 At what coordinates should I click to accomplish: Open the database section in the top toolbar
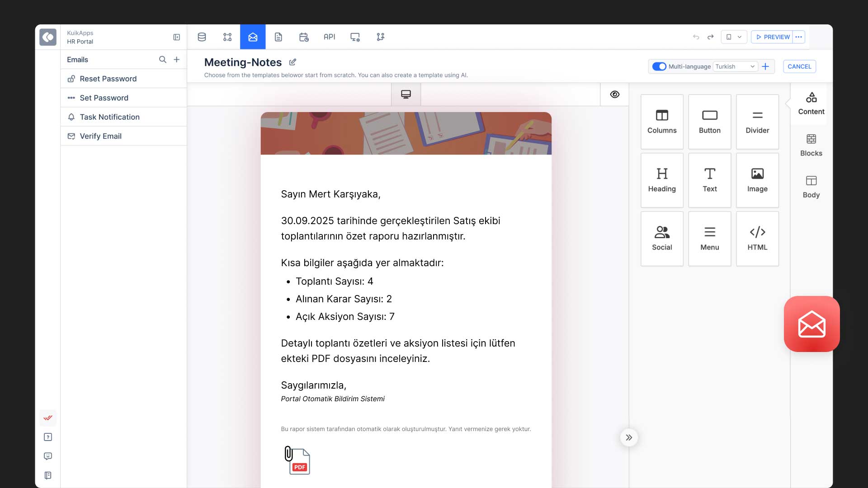coord(202,37)
